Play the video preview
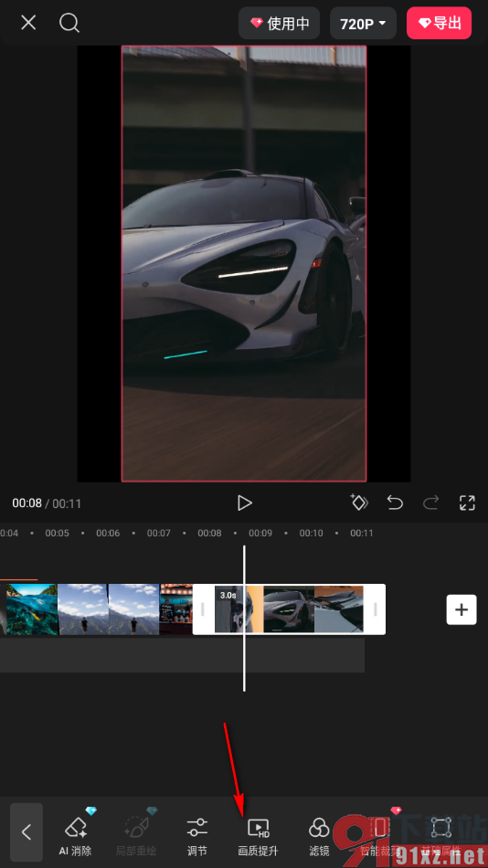 (x=244, y=503)
